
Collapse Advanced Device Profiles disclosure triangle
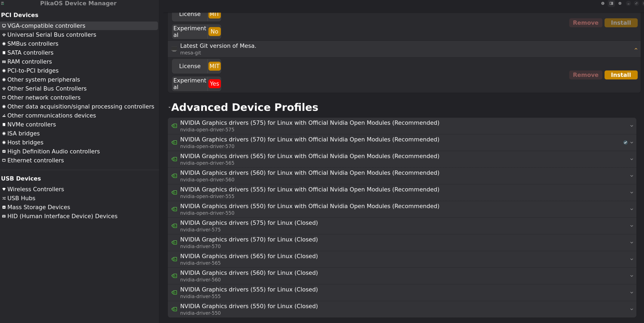169,107
